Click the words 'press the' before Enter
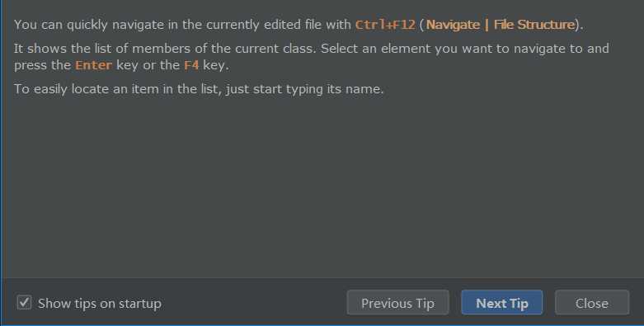This screenshot has width=644, height=326. coord(42,65)
